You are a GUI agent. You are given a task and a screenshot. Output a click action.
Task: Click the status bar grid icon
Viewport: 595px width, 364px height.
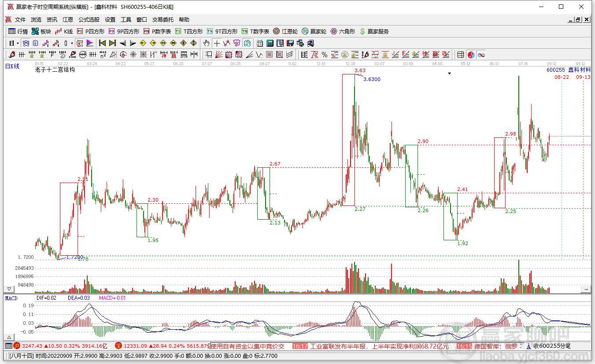tap(8, 346)
